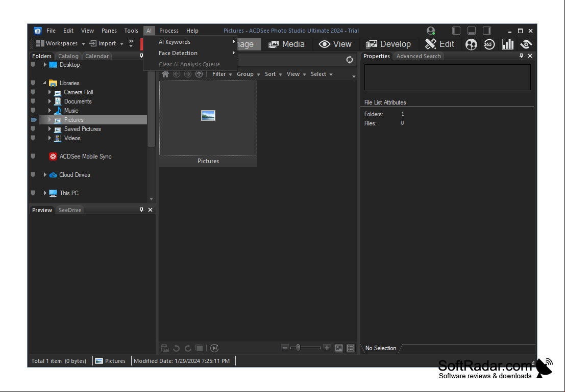The image size is (565, 392).
Task: Go to the Home folder icon
Action: 165,74
